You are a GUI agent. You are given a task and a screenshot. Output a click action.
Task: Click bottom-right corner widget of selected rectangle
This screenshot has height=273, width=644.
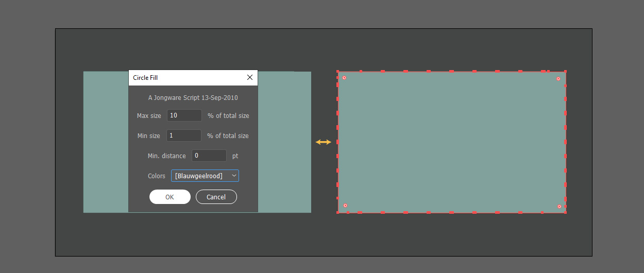click(559, 207)
